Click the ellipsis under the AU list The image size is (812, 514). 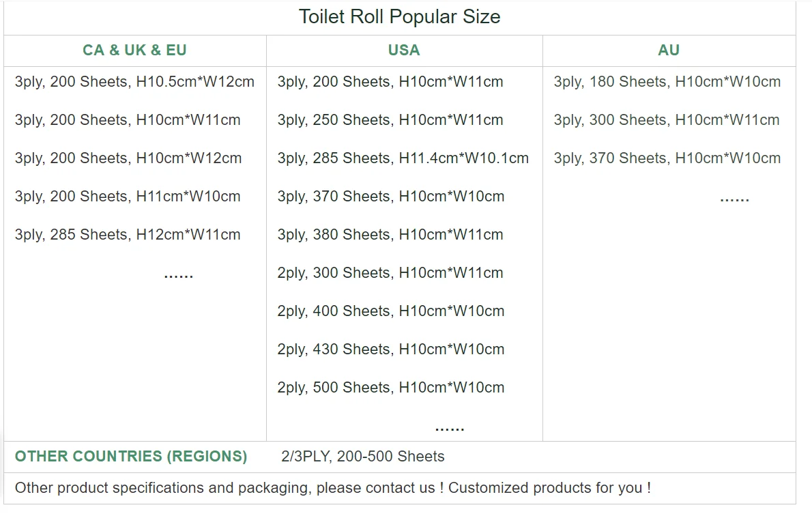point(734,199)
